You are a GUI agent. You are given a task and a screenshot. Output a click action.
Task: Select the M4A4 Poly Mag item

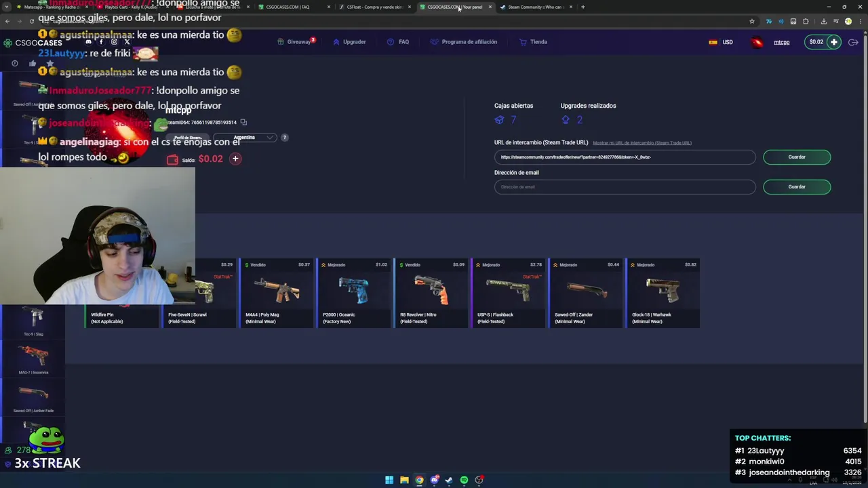277,293
